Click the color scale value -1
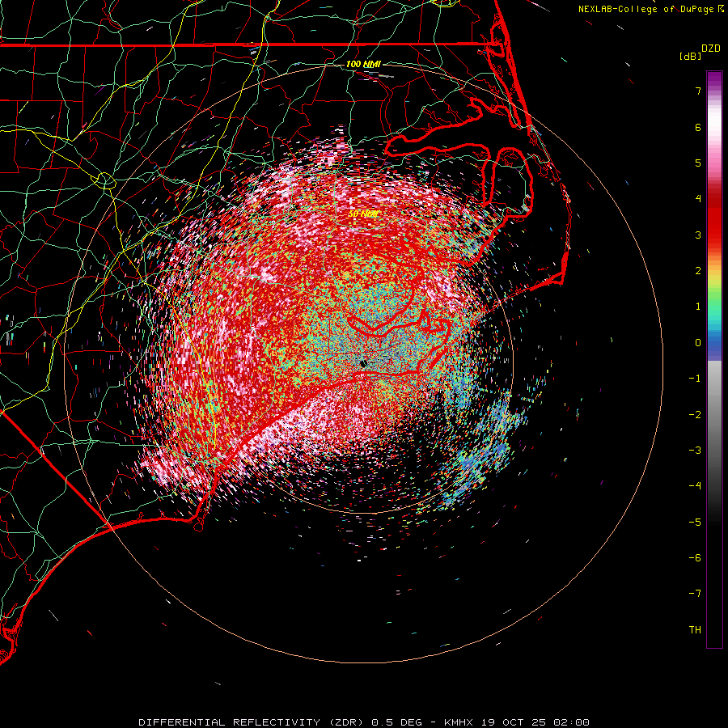 pyautogui.click(x=695, y=379)
